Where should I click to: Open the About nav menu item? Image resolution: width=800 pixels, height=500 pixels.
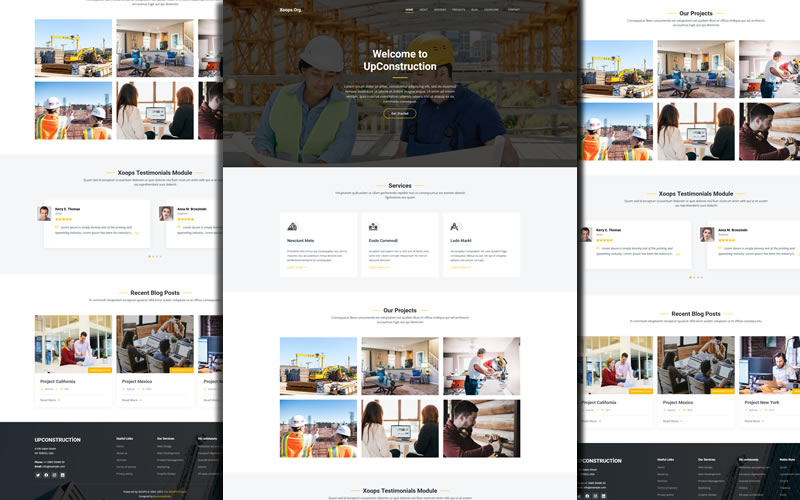(424, 9)
